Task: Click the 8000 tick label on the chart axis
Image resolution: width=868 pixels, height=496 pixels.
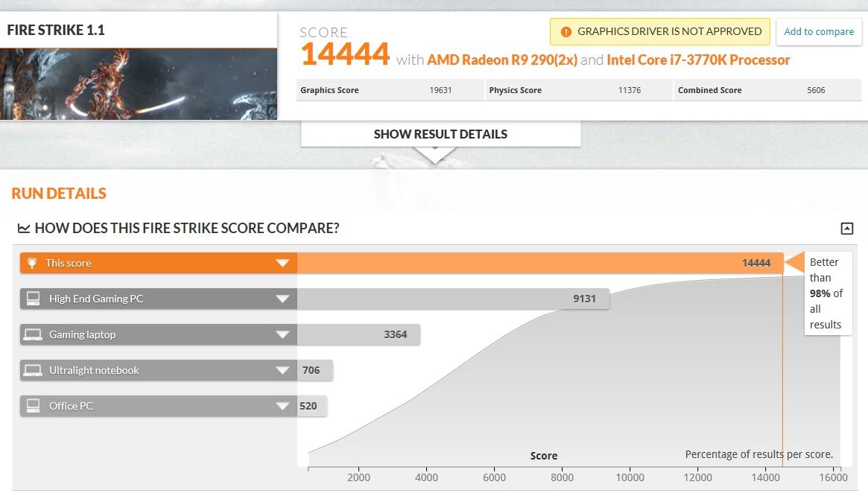Action: tap(562, 477)
